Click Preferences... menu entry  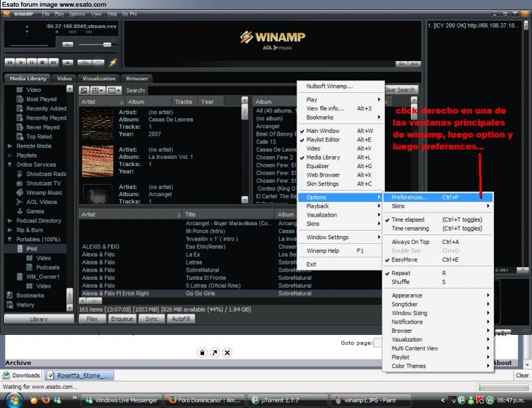(x=438, y=197)
